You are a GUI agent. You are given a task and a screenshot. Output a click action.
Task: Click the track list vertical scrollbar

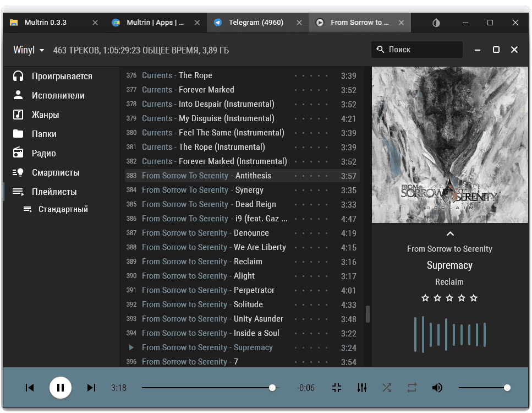tap(368, 314)
